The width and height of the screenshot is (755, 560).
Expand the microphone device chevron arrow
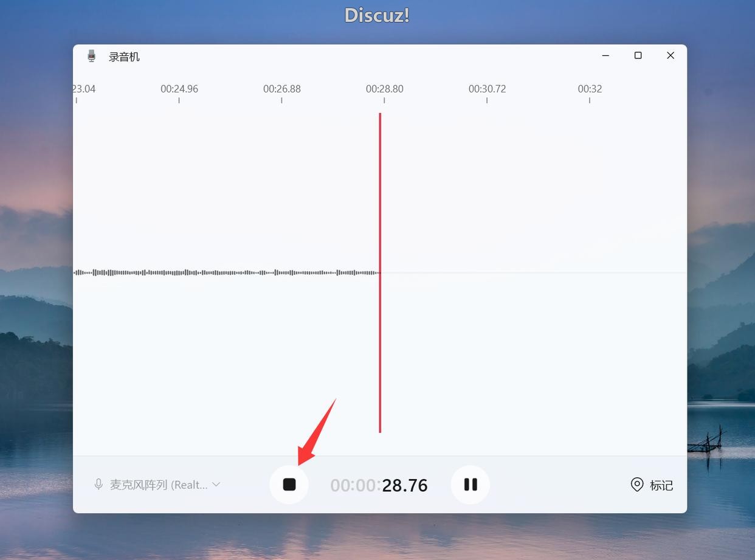pos(216,485)
